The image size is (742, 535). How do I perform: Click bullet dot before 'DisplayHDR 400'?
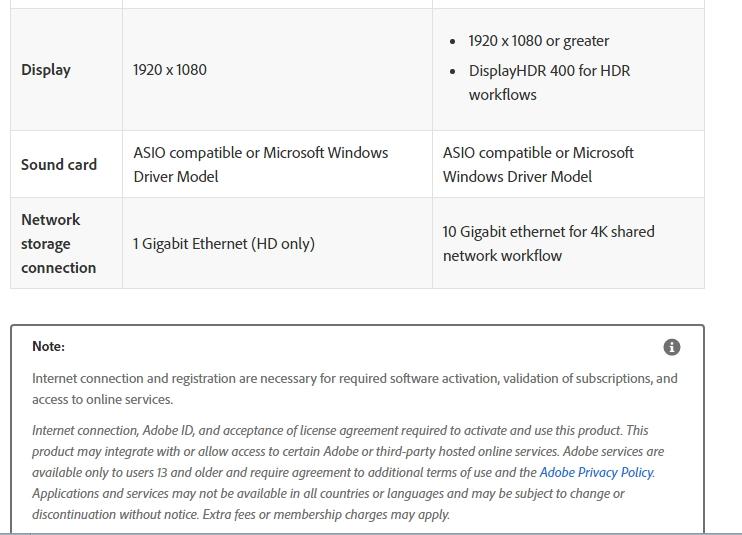pos(453,71)
